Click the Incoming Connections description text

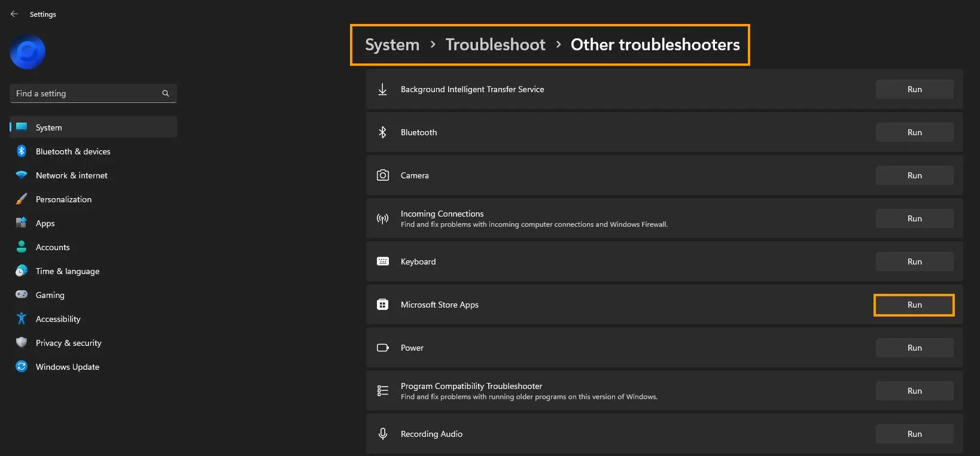[534, 224]
